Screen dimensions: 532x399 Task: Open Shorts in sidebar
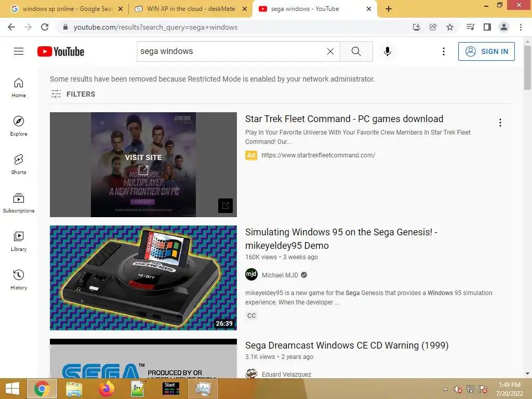click(19, 164)
